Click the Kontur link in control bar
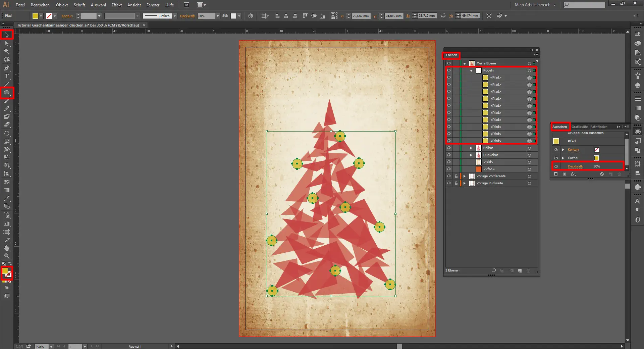Viewport: 644px width, 349px height. click(67, 16)
